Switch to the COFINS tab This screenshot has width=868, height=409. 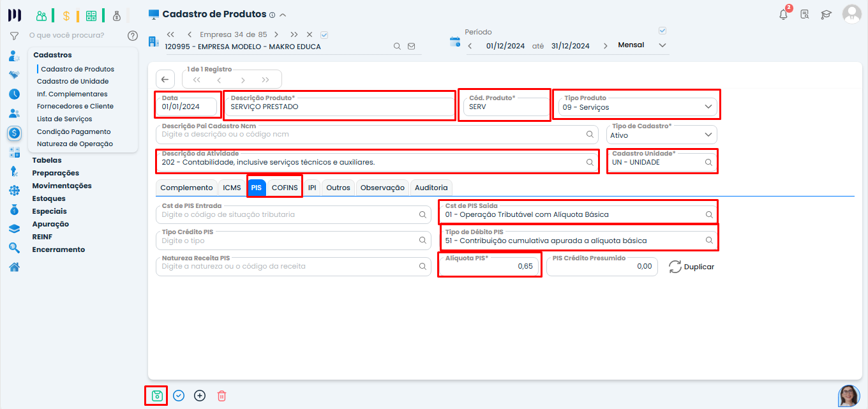(x=285, y=188)
